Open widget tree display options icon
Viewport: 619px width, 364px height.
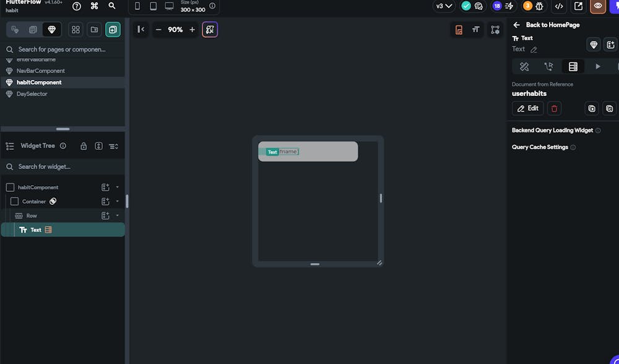(114, 147)
